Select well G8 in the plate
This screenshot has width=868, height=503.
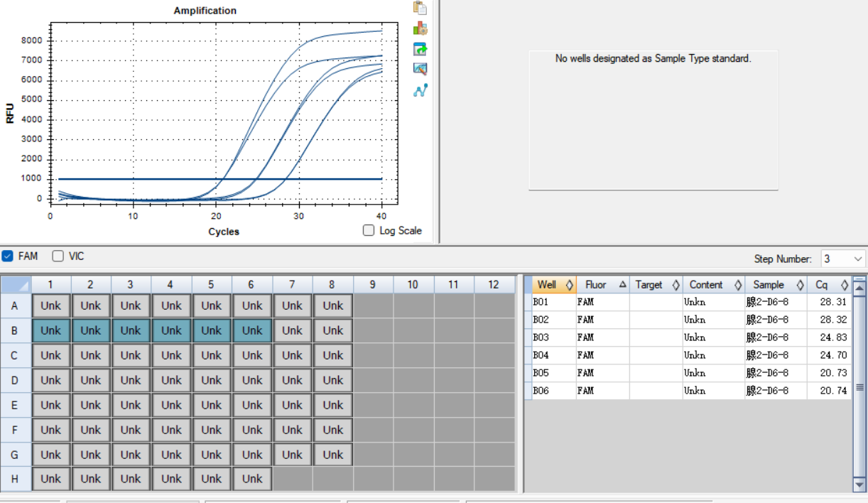tap(332, 455)
